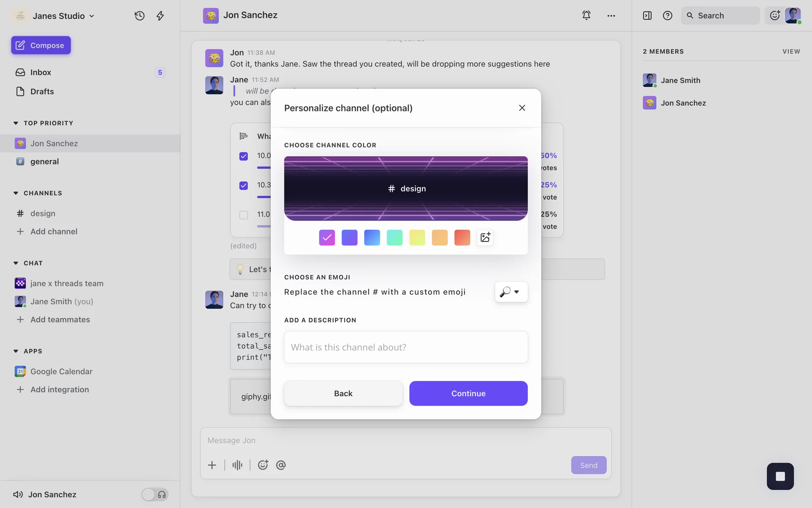Open Inbox in sidebar
The height and width of the screenshot is (508, 812).
[41, 72]
